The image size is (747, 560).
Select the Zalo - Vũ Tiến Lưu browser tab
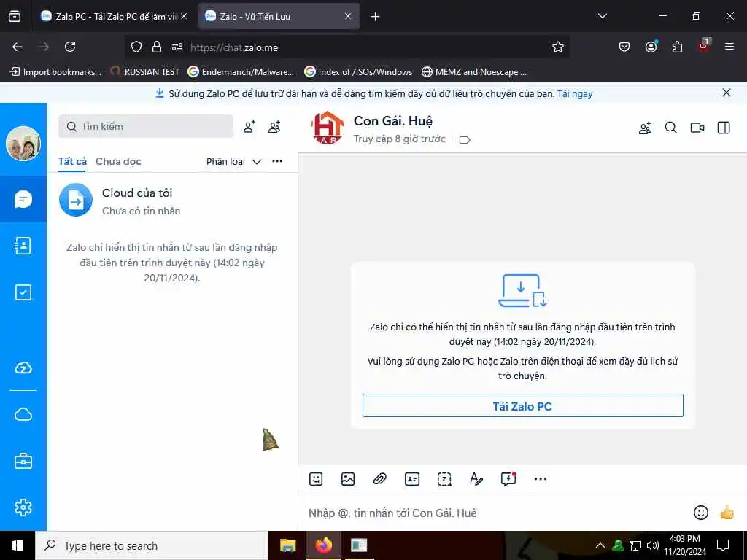(278, 17)
